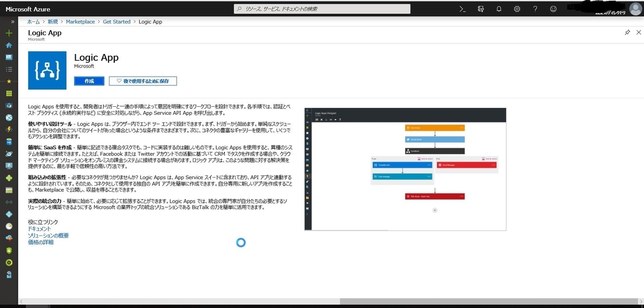Open the ドキュメント link
The height and width of the screenshot is (308, 644).
tap(39, 229)
